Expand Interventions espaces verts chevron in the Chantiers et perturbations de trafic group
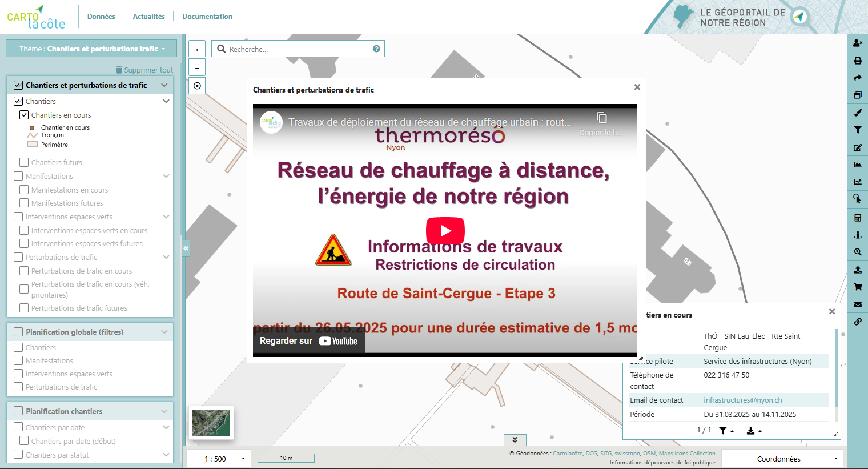This screenshot has width=868, height=469. (x=166, y=217)
